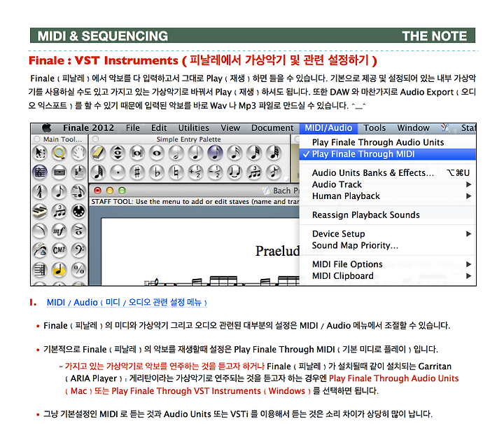This screenshot has height=424, width=504.
Task: Select the Key Signature tool
Action: point(78,172)
